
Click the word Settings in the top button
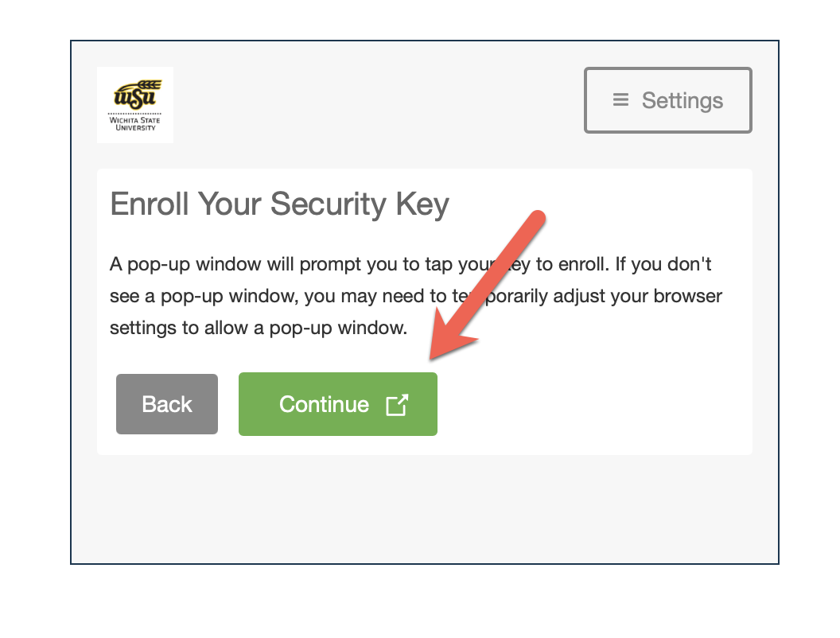(x=682, y=101)
